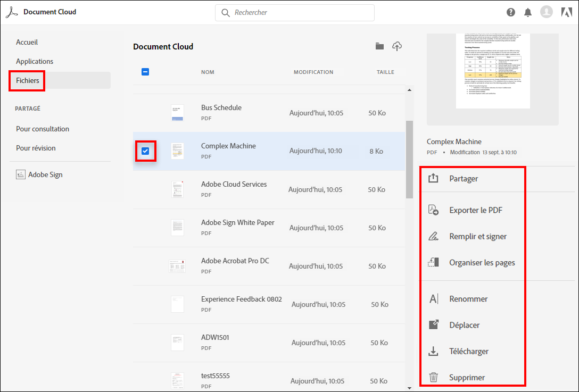579x392 pixels.
Task: Sort files by TAILLE column header
Action: [385, 72]
